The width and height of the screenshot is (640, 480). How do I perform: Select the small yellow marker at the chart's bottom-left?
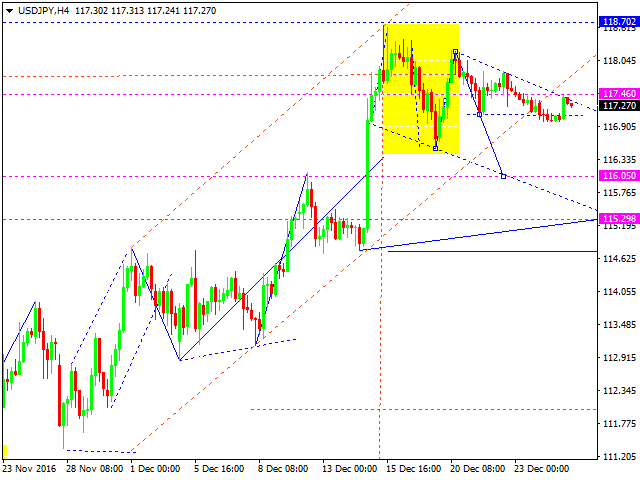tap(5, 451)
